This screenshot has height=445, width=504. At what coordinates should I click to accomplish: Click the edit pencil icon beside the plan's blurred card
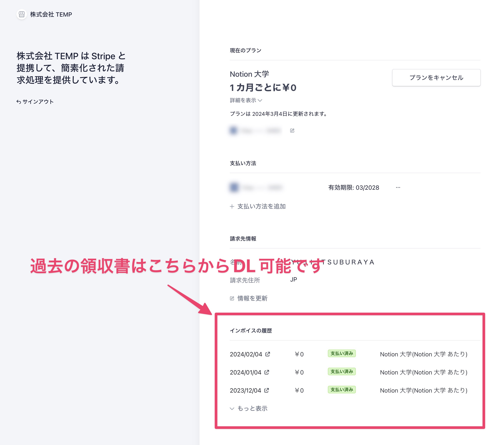(x=292, y=130)
